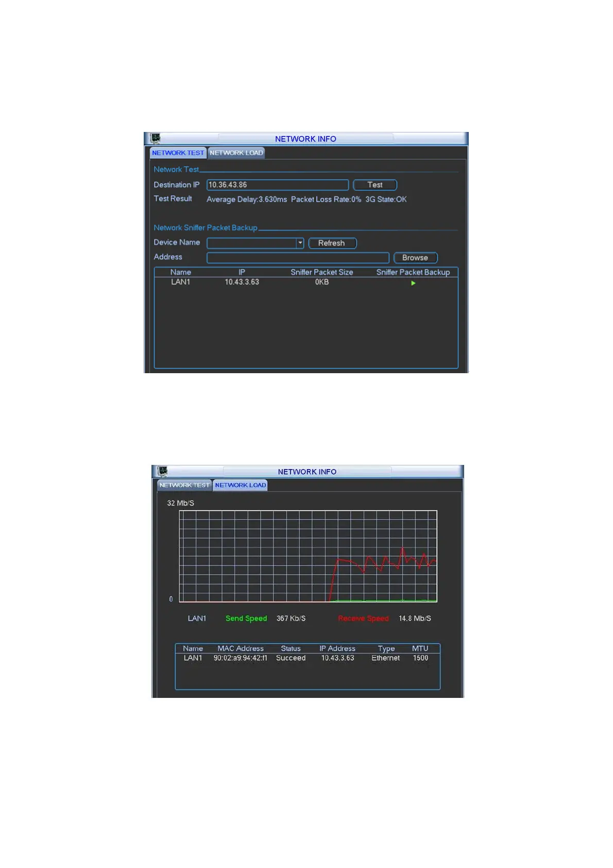The image size is (613, 868).
Task: Click the 14.8 Mb/S receive speed value
Action: point(415,619)
